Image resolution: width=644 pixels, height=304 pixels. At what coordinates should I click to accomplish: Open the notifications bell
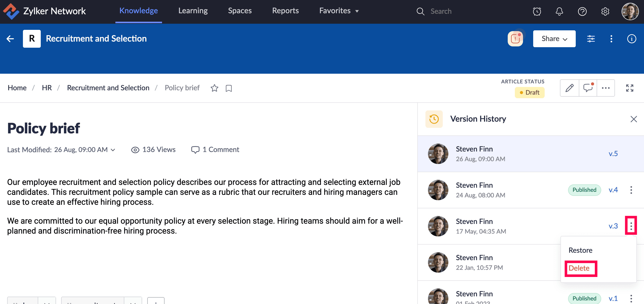[559, 11]
